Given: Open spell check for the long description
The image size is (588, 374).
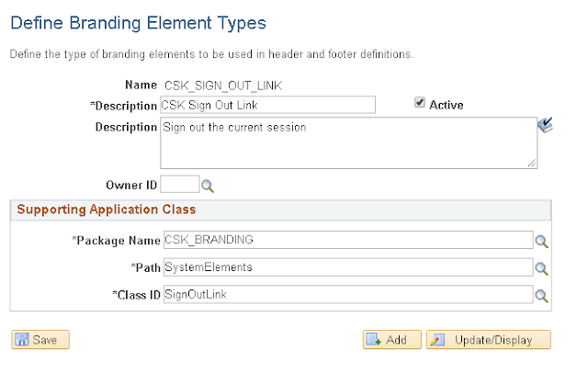Looking at the screenshot, I should coord(544,127).
